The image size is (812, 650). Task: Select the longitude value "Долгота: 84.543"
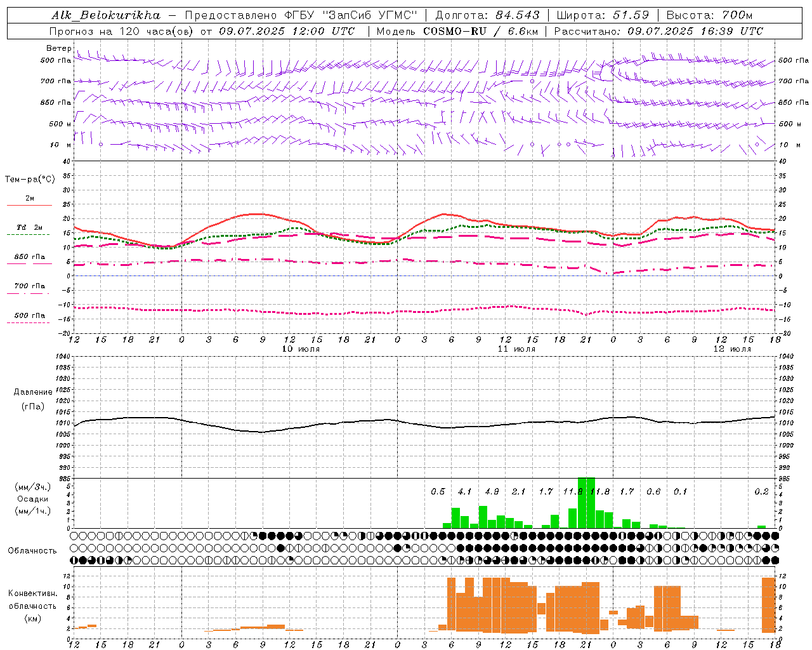coord(488,15)
